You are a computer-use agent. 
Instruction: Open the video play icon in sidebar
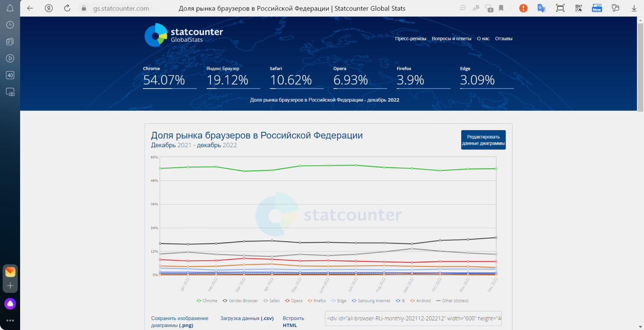10,59
